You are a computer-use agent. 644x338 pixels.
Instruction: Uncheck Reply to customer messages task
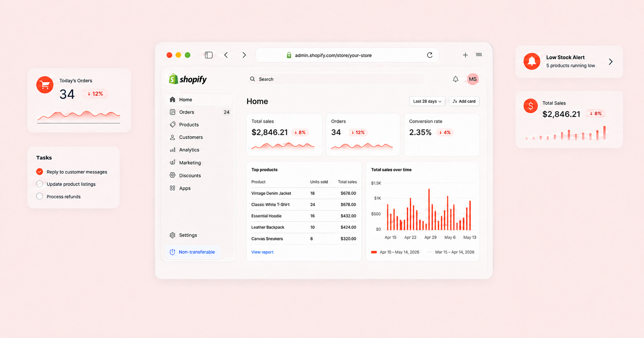[39, 172]
